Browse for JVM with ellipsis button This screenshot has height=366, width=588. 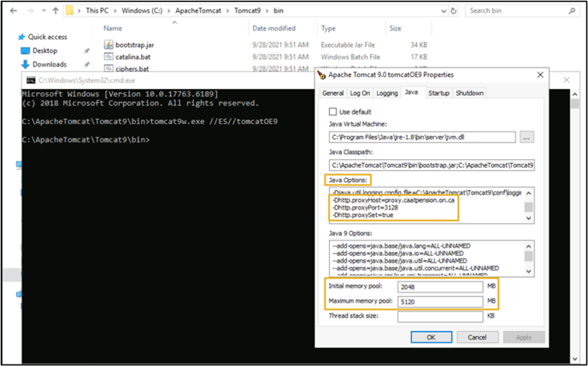click(x=526, y=138)
